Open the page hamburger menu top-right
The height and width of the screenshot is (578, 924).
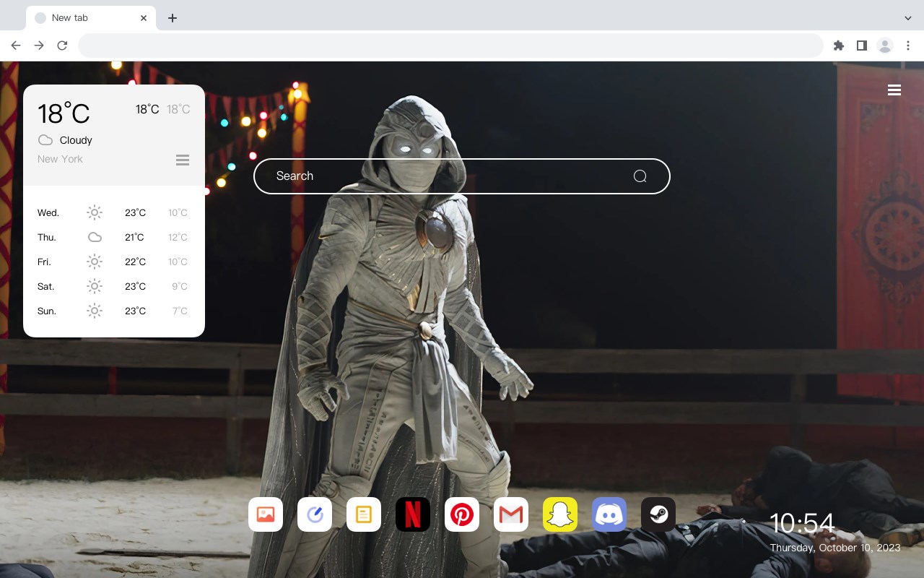(x=894, y=90)
